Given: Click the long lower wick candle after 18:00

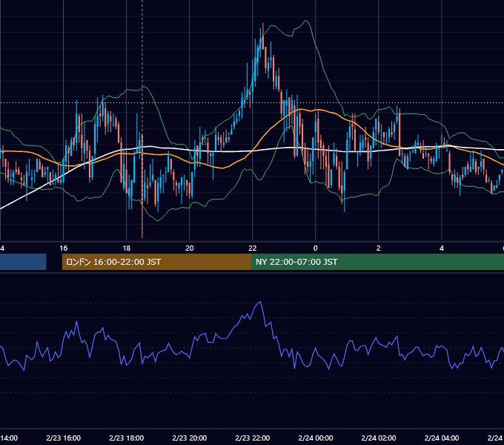Looking at the screenshot, I should coord(142,185).
